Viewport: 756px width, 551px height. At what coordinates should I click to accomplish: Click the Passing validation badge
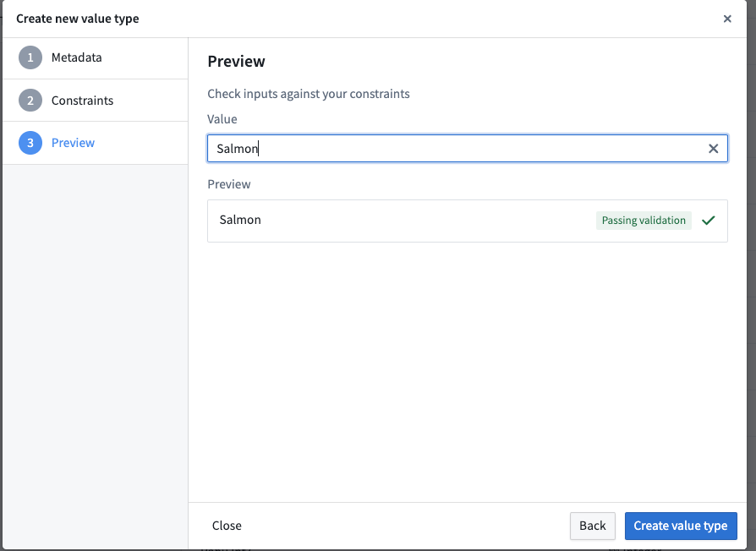(644, 221)
